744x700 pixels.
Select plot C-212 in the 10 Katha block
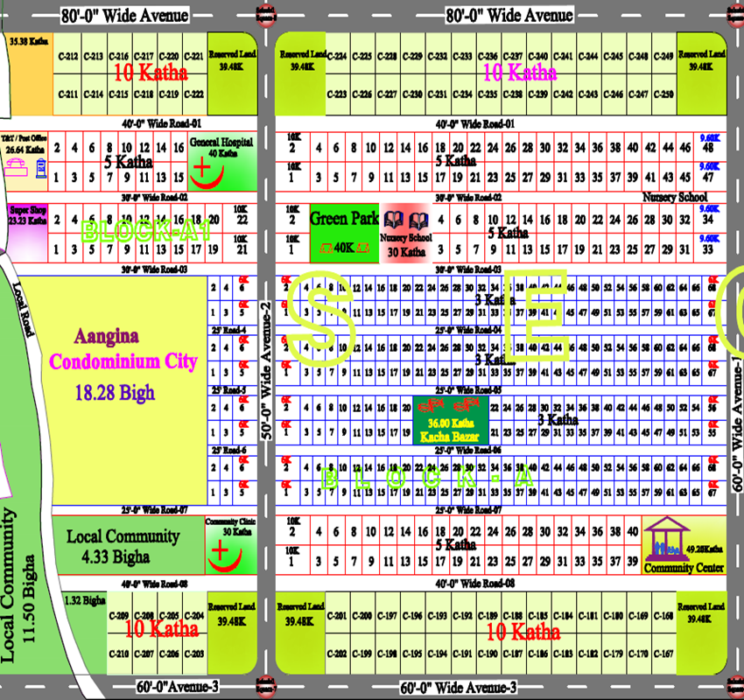[x=68, y=57]
